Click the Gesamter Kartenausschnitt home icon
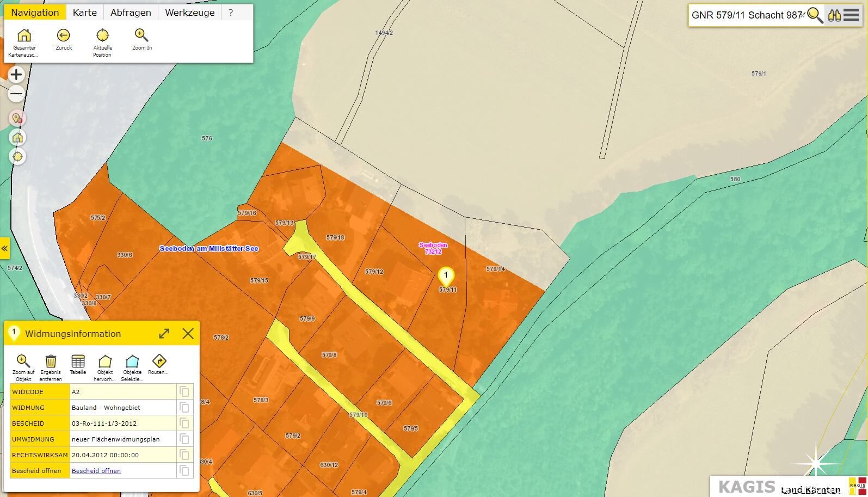Viewport: 868px width, 497px height. pyautogui.click(x=24, y=36)
